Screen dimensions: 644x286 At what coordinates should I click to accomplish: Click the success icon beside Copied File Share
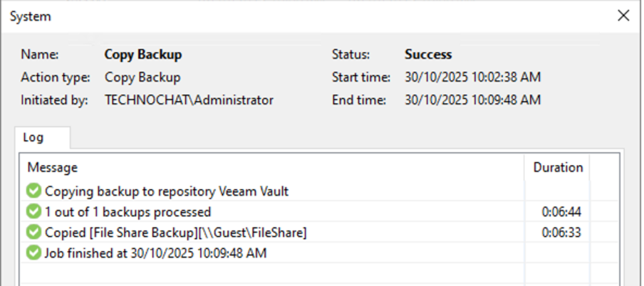point(33,232)
